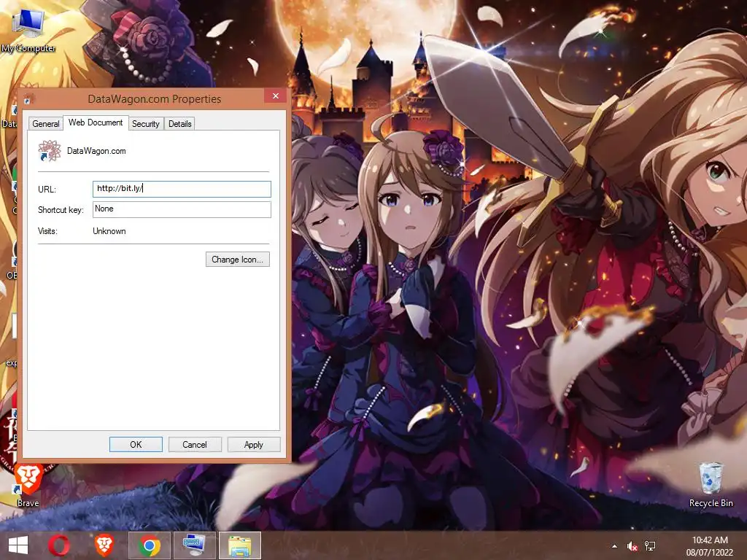The image size is (747, 560).
Task: Click Cancel in the Properties dialog
Action: tap(195, 444)
